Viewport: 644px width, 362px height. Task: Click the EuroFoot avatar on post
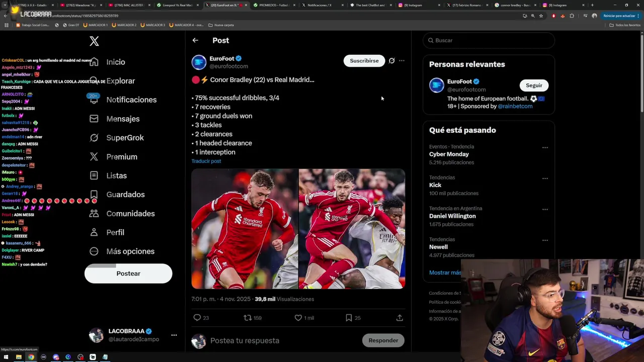(199, 62)
